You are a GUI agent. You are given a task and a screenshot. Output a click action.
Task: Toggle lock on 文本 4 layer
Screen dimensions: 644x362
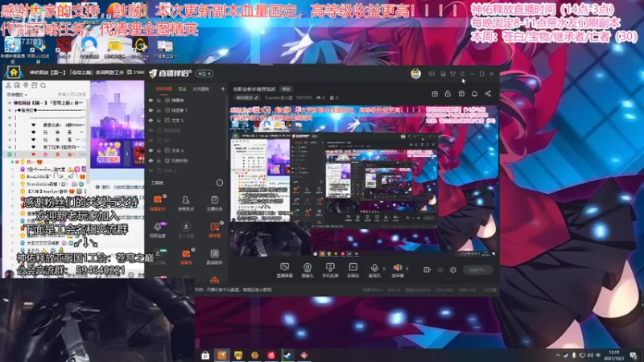click(x=159, y=150)
